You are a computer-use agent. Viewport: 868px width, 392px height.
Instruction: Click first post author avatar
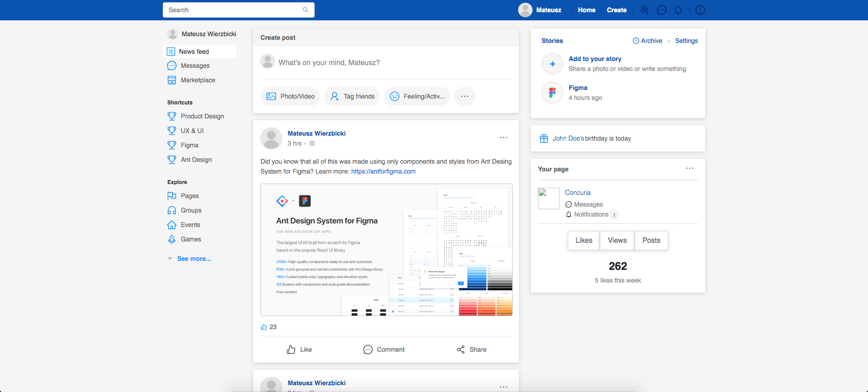pyautogui.click(x=271, y=138)
